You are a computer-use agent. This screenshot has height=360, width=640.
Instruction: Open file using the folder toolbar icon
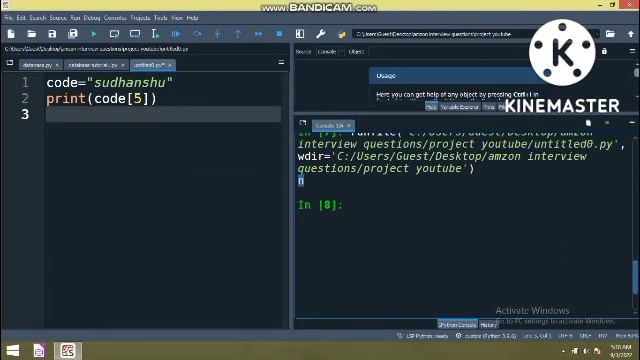click(31, 34)
